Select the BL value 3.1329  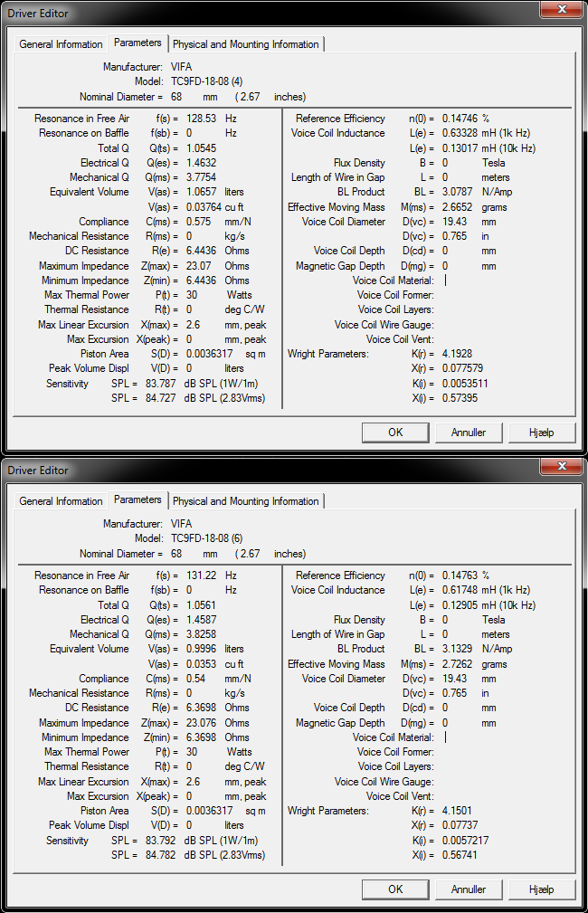457,649
